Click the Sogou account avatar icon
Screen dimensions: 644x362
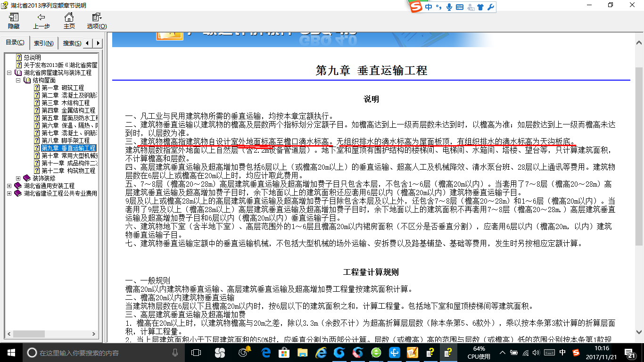(471, 7)
